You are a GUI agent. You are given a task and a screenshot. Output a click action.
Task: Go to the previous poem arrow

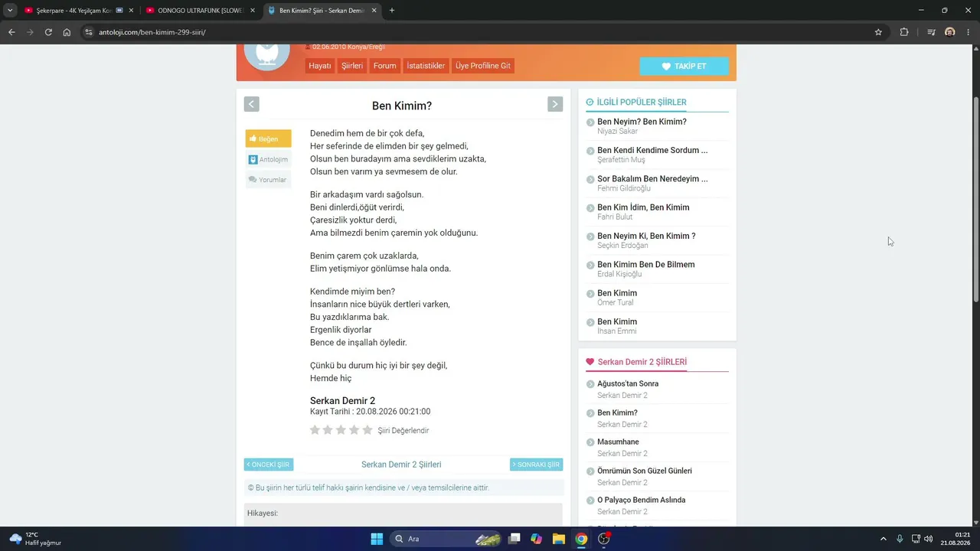[x=251, y=104]
